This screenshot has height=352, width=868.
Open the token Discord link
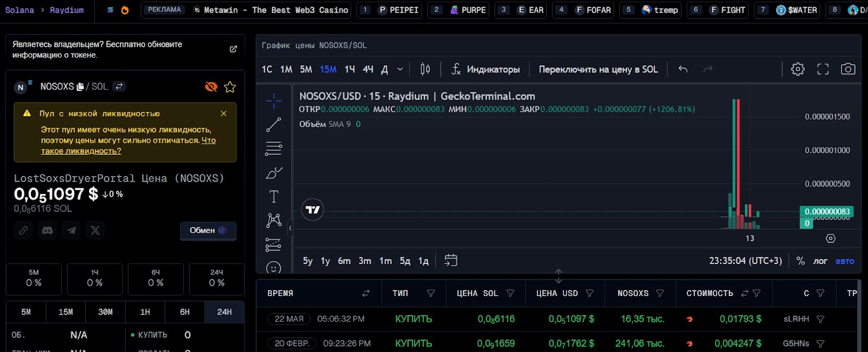pyautogui.click(x=47, y=230)
